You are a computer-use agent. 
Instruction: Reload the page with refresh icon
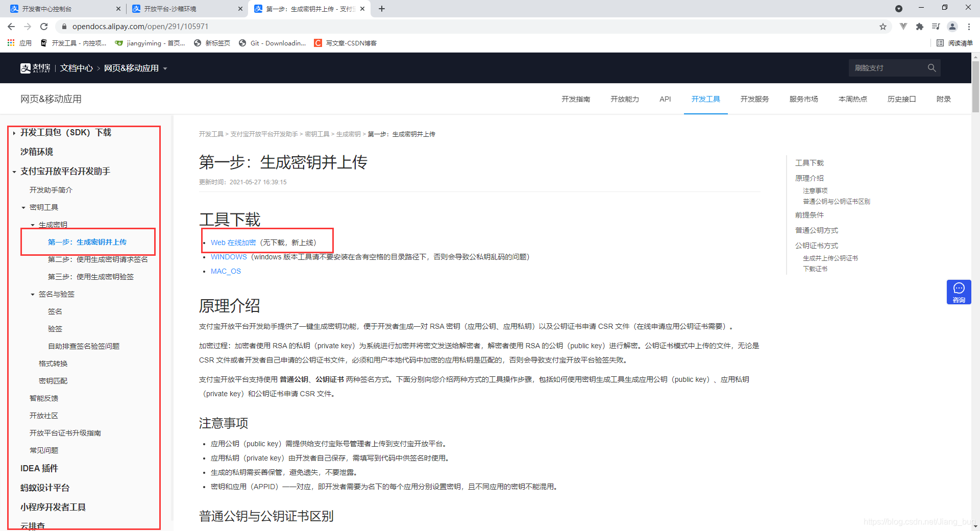pyautogui.click(x=44, y=27)
